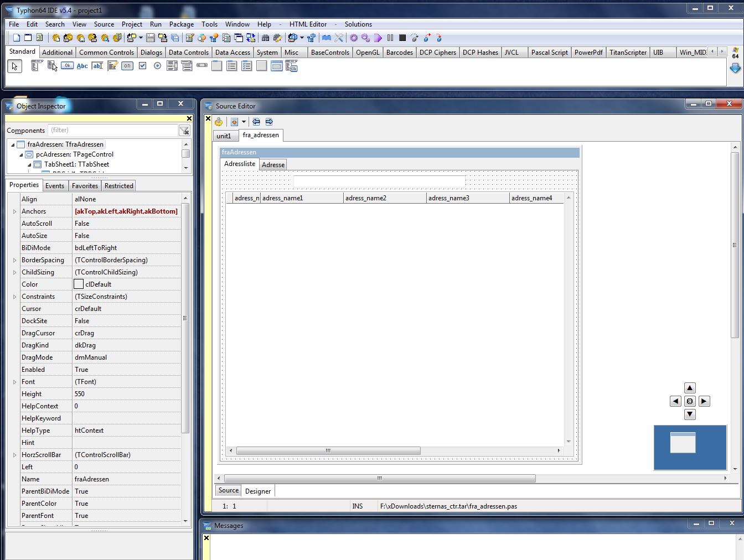Viewport: 744px width, 560px height.
Task: Pick the TCheckBox component icon
Action: [142, 66]
